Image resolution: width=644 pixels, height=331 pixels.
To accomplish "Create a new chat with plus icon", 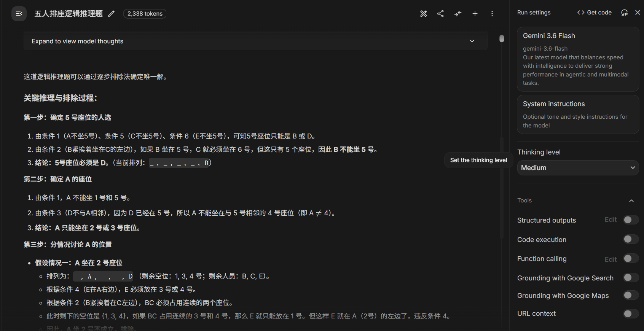I will point(475,14).
